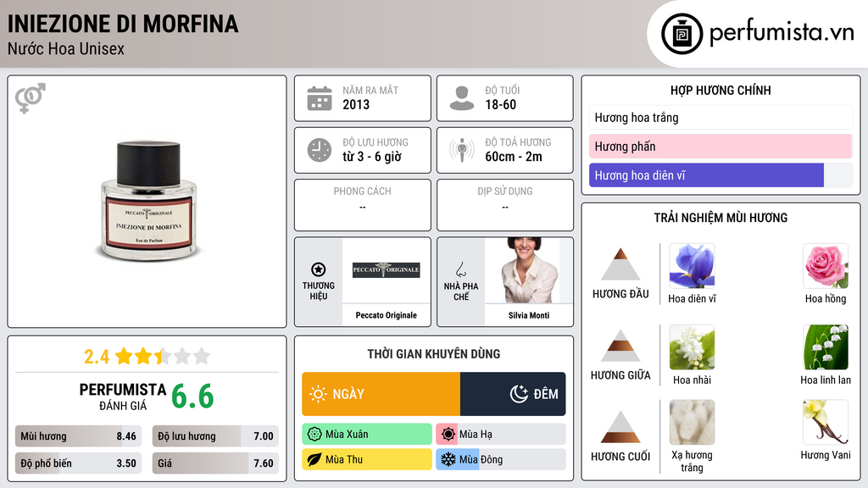Click the Peccato Originale brand logo

coord(387,270)
